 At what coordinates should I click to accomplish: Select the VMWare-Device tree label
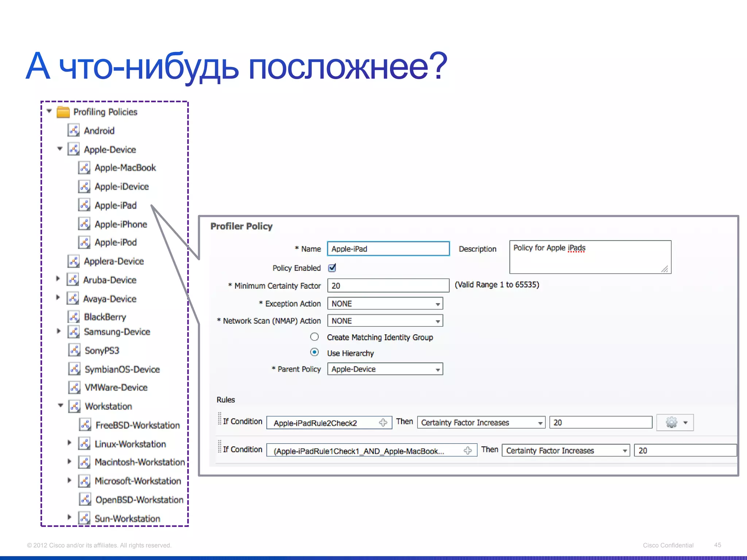(x=116, y=388)
